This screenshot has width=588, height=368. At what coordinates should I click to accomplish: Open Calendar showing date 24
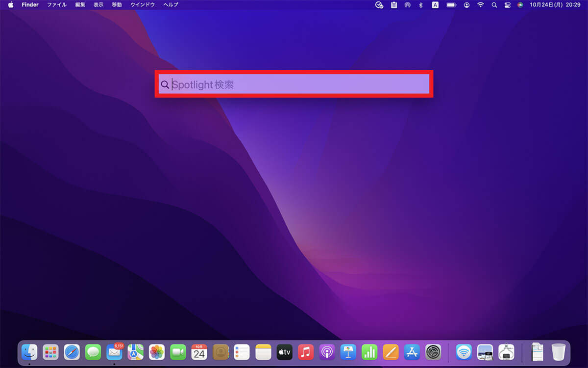coord(199,352)
